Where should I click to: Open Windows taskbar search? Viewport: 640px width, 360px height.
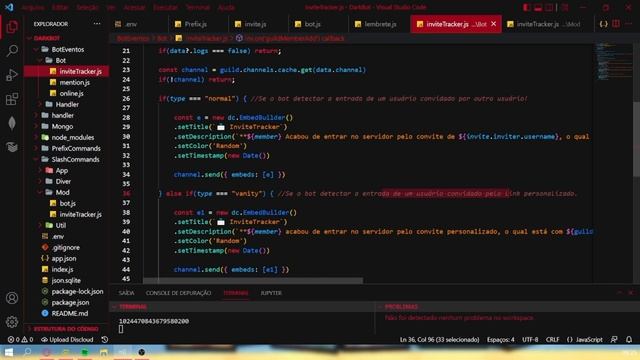click(27, 352)
